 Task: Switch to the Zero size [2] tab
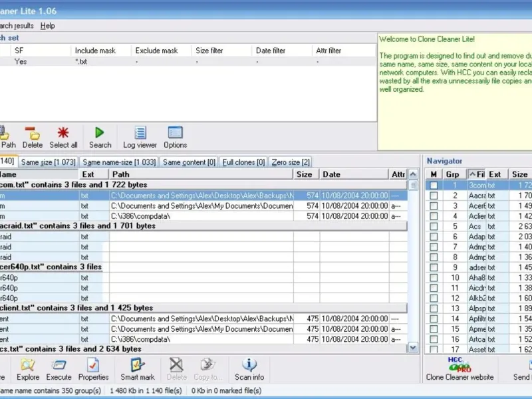[291, 162]
